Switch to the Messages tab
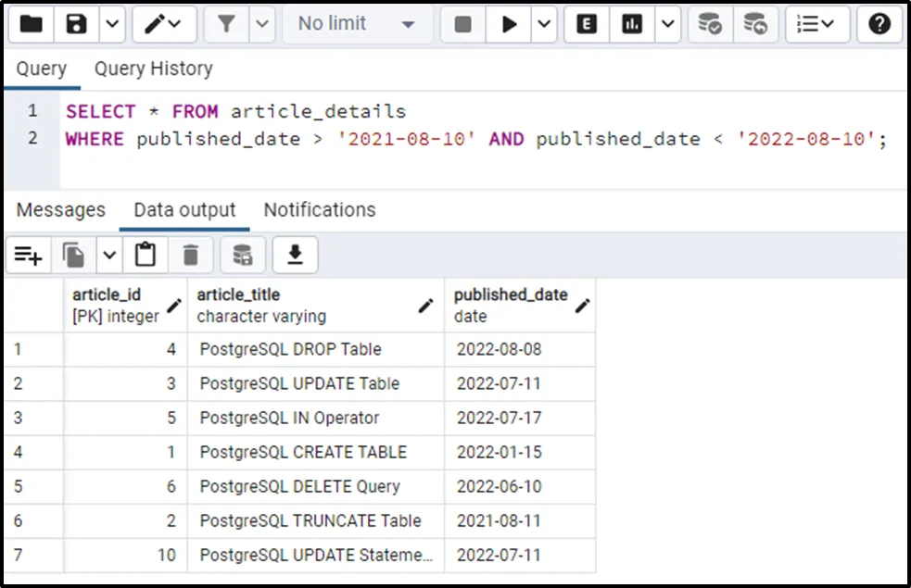This screenshot has width=911, height=588. click(x=61, y=210)
